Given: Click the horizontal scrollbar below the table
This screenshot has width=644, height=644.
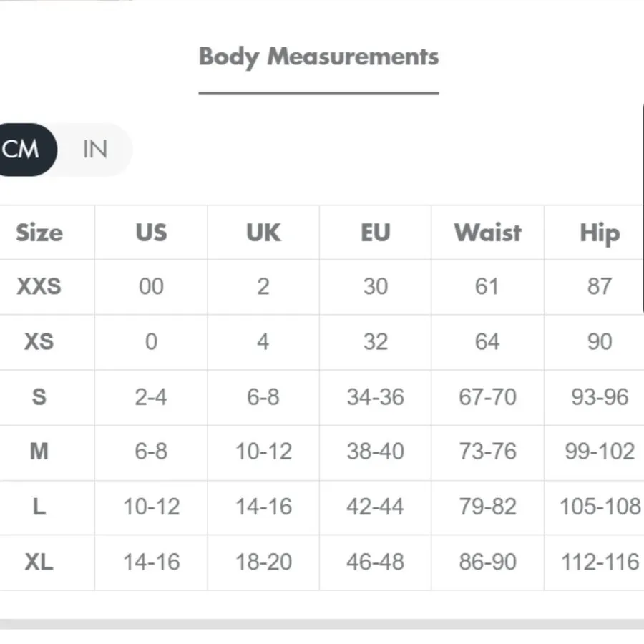Looking at the screenshot, I should click(x=322, y=624).
